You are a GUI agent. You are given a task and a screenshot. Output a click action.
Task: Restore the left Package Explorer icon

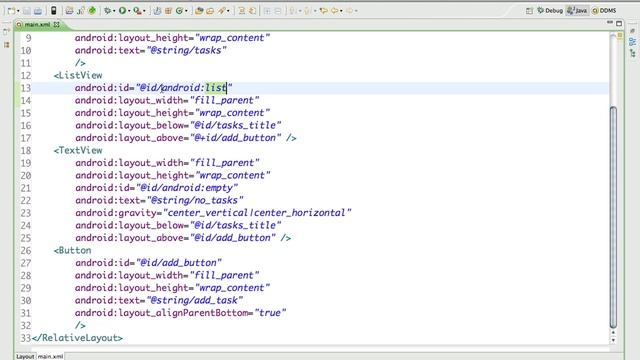[x=7, y=45]
